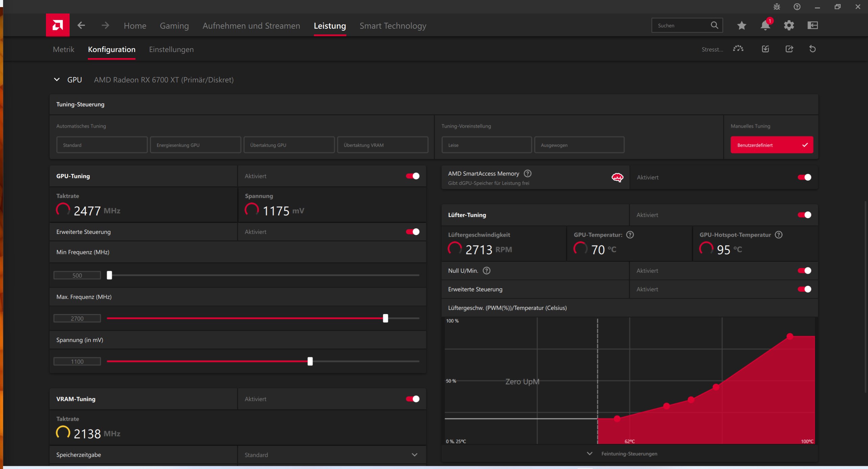Click the Min Frequenz 500 input
Viewport: 868px width, 469px height.
point(77,275)
